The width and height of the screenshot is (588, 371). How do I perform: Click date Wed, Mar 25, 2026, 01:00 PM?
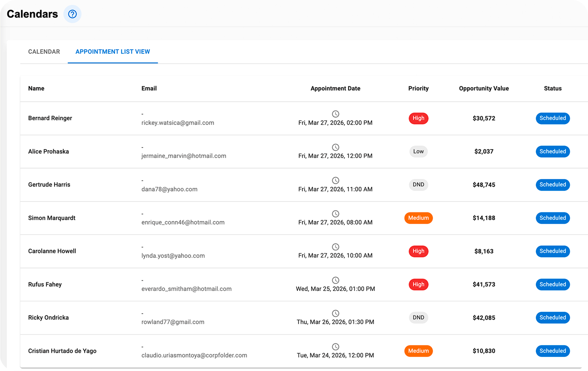[x=335, y=289]
